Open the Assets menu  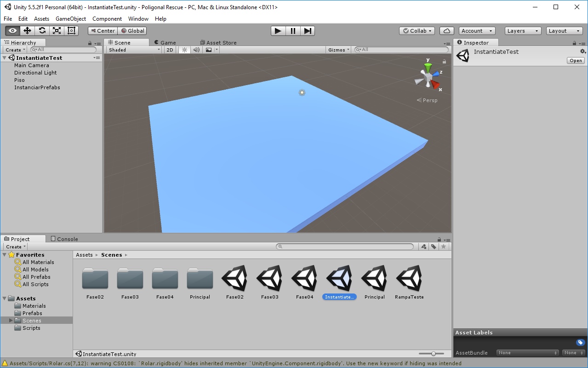point(41,19)
